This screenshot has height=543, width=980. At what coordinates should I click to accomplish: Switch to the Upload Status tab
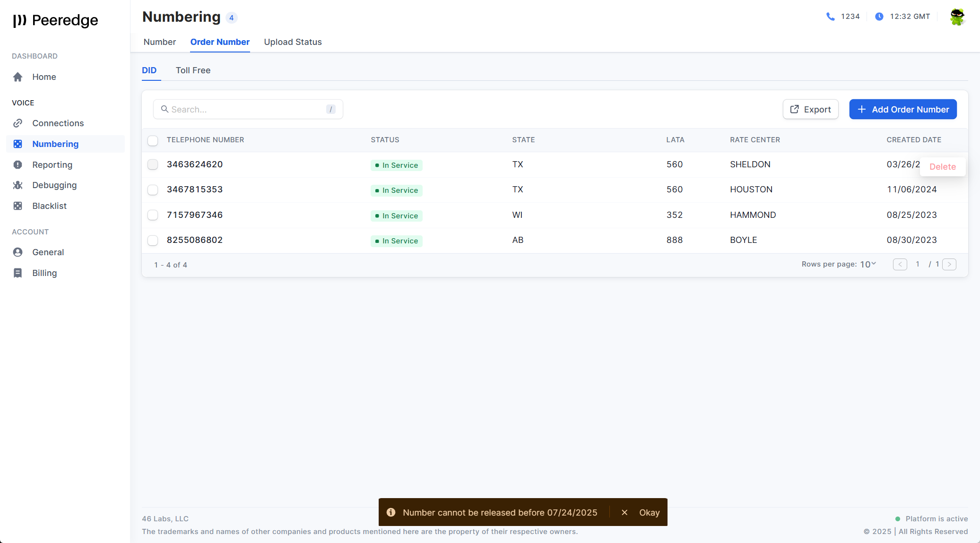293,42
